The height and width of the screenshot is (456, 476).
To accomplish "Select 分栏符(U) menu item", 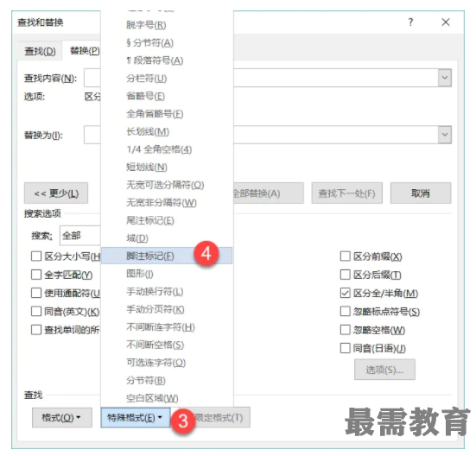I will pos(167,79).
